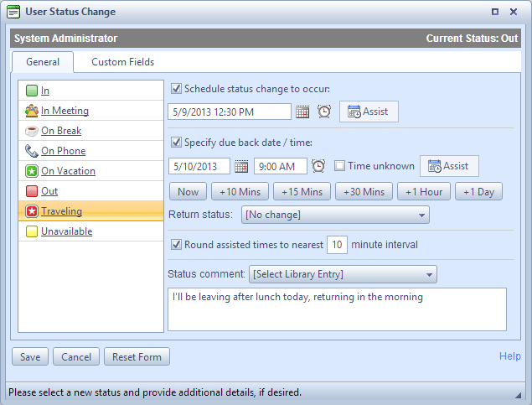Click the In Meeting people icon
The height and width of the screenshot is (405, 532).
(x=32, y=111)
